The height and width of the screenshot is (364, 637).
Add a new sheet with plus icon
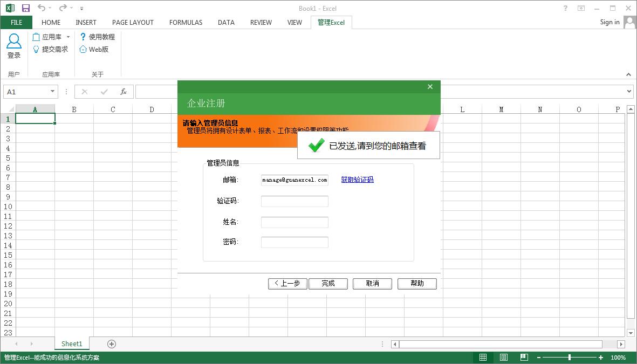tap(112, 344)
